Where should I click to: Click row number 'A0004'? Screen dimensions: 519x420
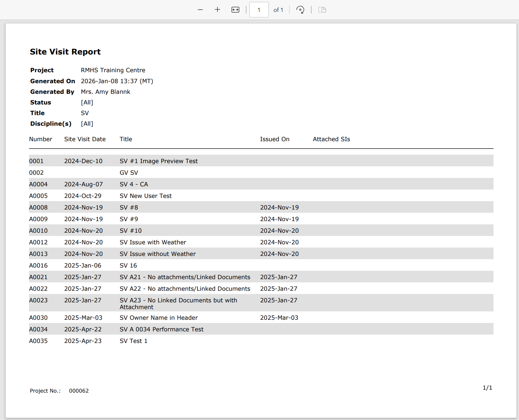pos(38,184)
